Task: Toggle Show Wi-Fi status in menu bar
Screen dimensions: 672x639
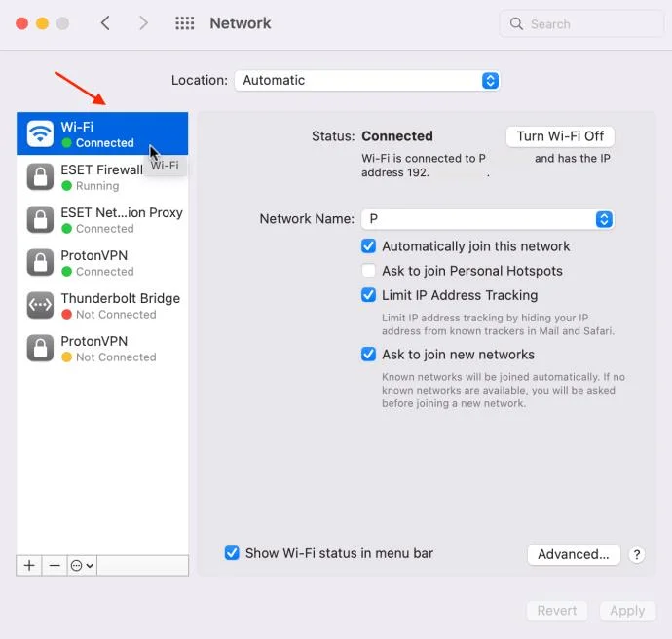Action: pyautogui.click(x=232, y=553)
